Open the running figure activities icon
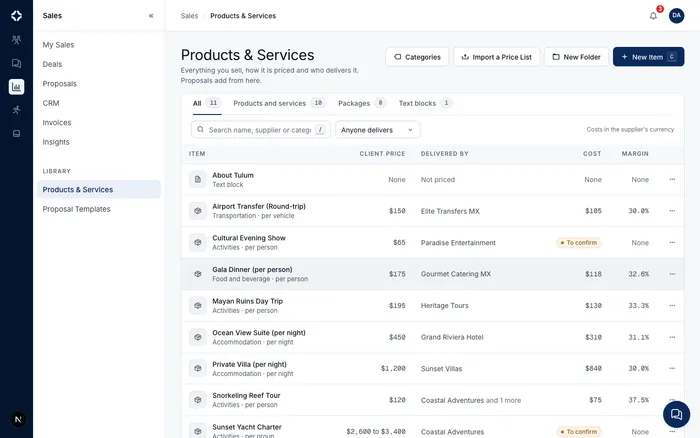This screenshot has height=438, width=700. pyautogui.click(x=17, y=110)
